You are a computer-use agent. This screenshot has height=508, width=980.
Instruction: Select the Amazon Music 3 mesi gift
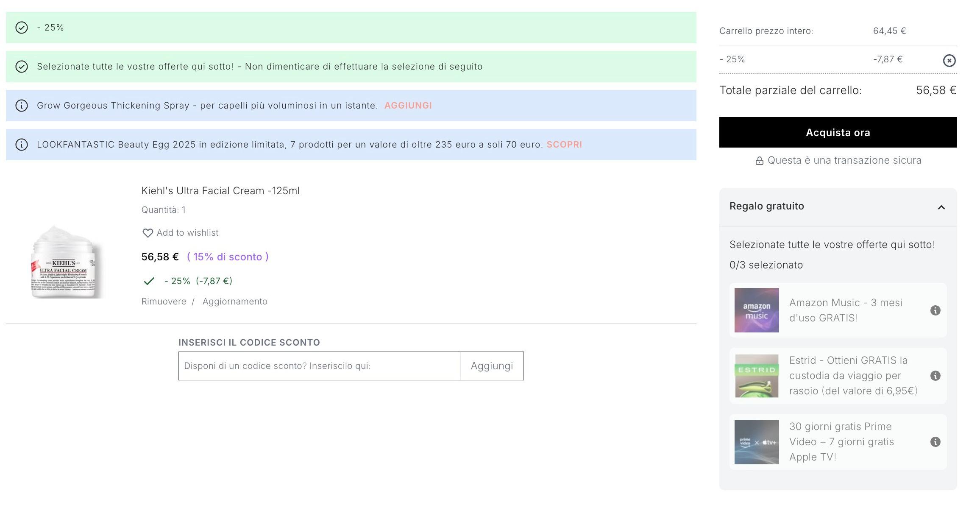[838, 310]
